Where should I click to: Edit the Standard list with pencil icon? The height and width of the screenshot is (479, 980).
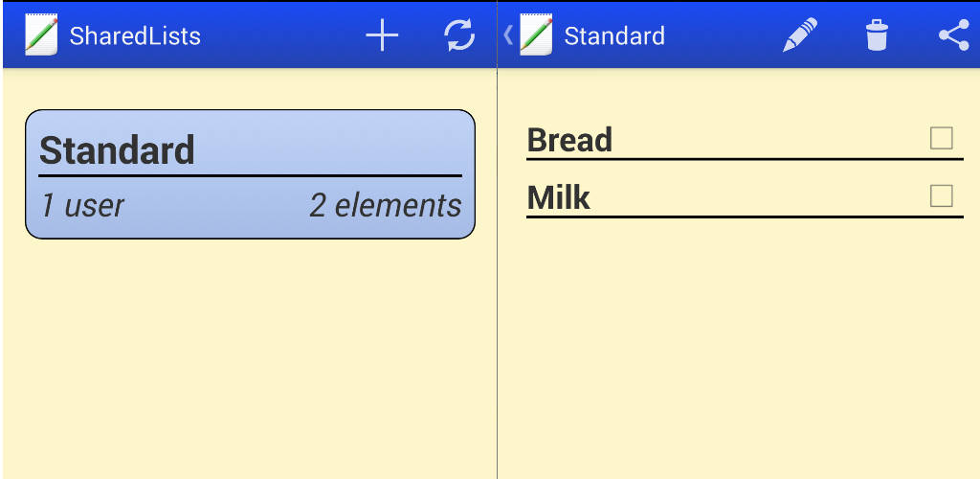click(x=800, y=36)
